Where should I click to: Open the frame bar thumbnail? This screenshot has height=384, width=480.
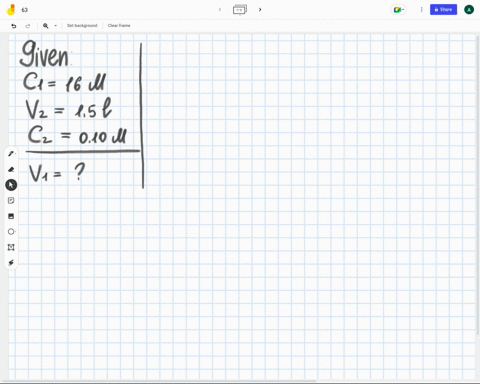[x=240, y=10]
